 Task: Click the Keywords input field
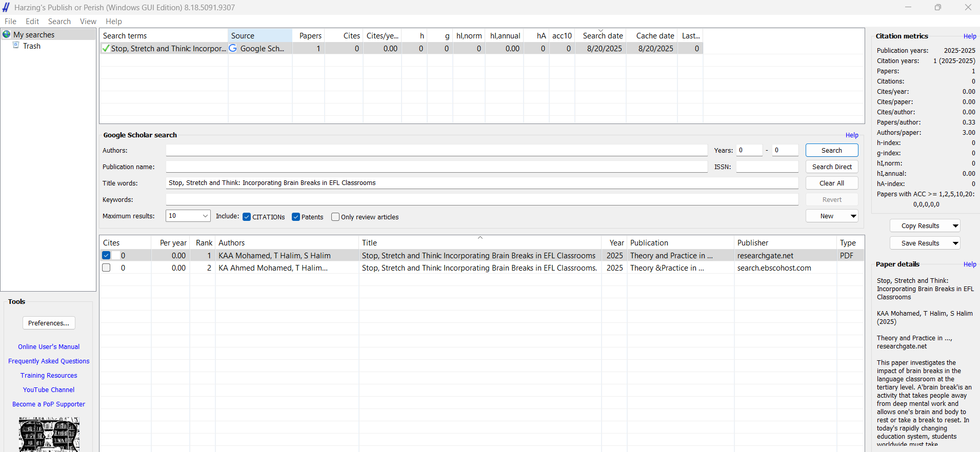click(482, 199)
